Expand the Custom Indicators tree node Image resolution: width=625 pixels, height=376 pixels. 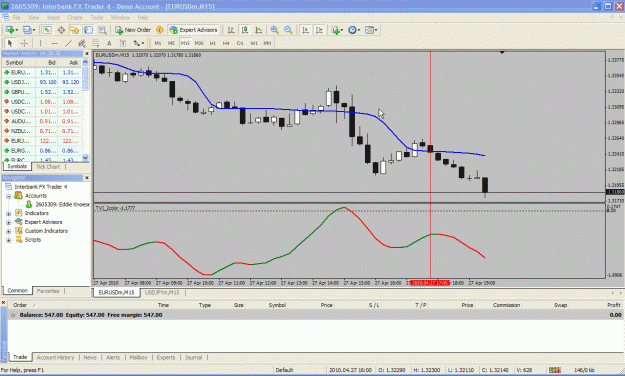coord(8,231)
